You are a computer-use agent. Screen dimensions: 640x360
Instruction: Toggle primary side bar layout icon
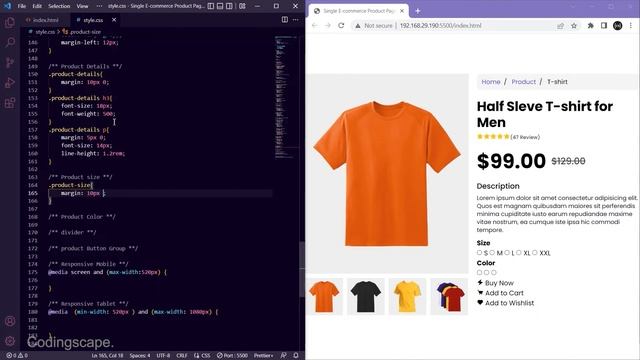[x=211, y=6]
